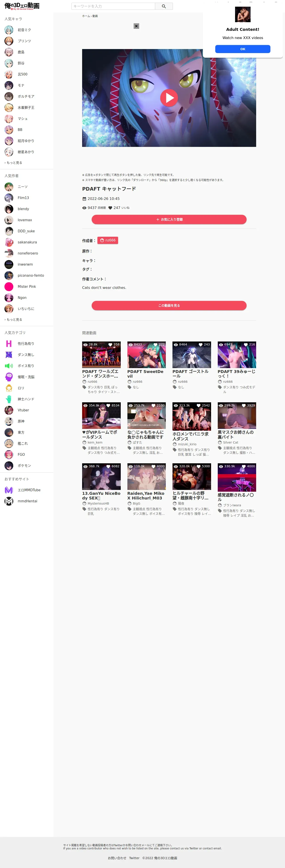Open the 東方 category

pos(27,433)
